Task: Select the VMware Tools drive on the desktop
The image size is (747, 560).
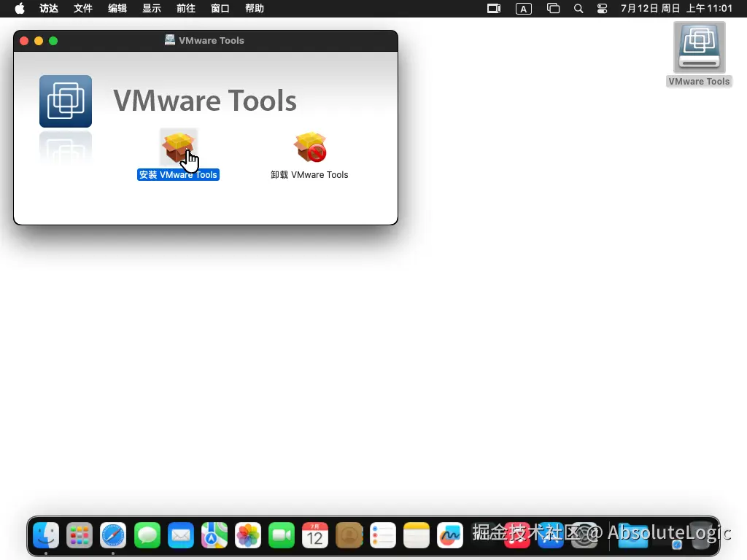Action: click(699, 47)
